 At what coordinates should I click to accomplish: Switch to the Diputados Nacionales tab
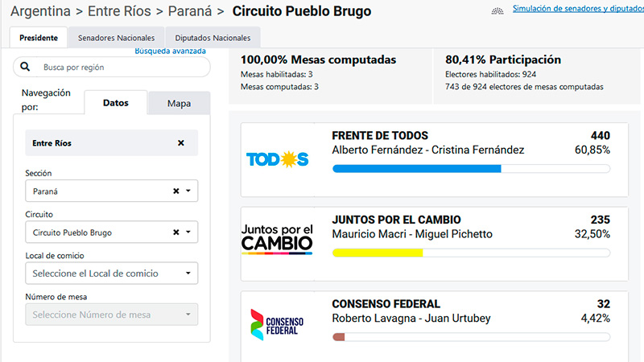213,38
